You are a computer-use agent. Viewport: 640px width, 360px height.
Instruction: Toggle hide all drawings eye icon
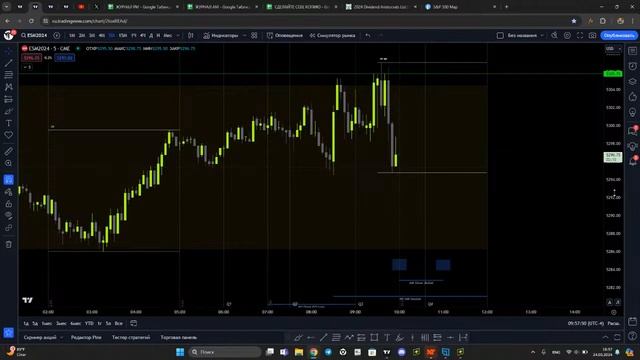[x=9, y=216]
